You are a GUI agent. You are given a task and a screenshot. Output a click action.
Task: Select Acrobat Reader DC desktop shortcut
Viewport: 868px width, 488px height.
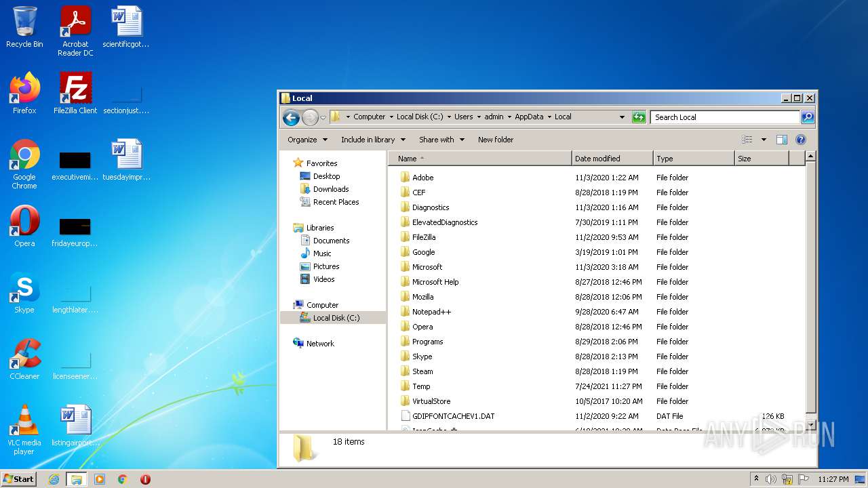[x=75, y=31]
